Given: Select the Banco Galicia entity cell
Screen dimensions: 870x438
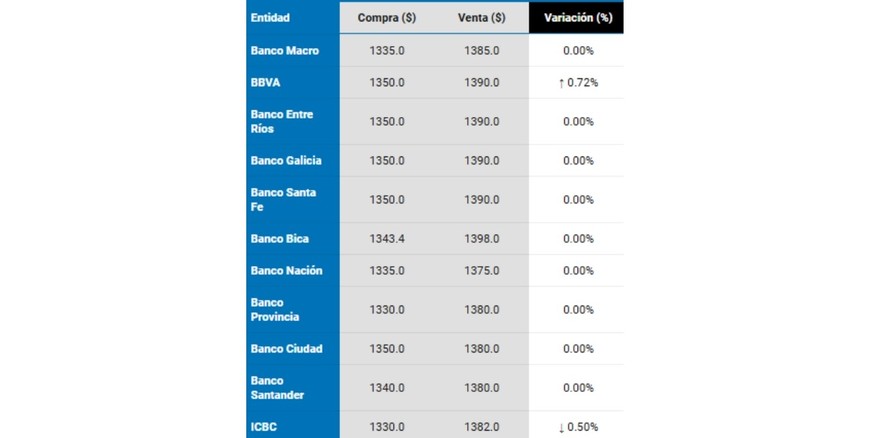Looking at the screenshot, I should 286,161.
